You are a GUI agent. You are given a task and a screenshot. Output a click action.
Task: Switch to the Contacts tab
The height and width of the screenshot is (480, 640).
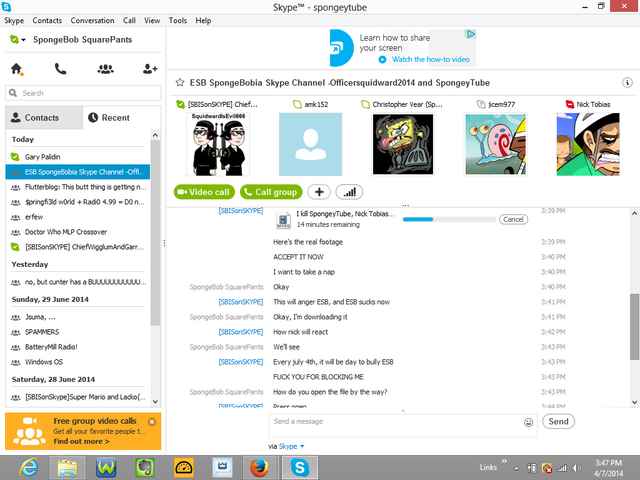click(x=44, y=118)
